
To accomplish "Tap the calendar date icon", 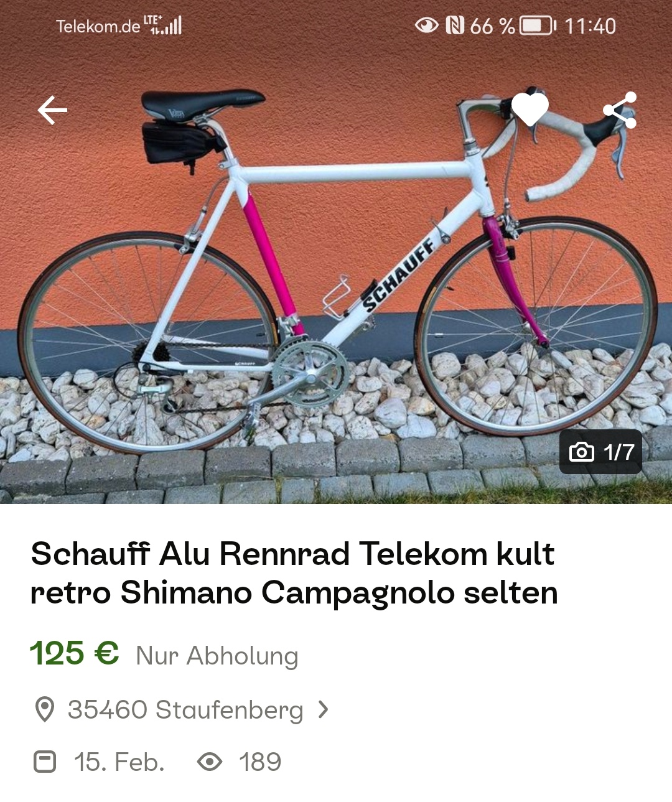I will coord(45,762).
